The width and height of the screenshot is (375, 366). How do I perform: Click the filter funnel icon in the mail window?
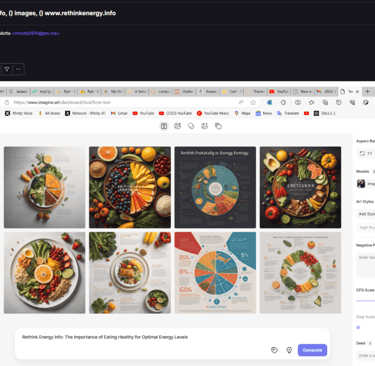tap(7, 69)
